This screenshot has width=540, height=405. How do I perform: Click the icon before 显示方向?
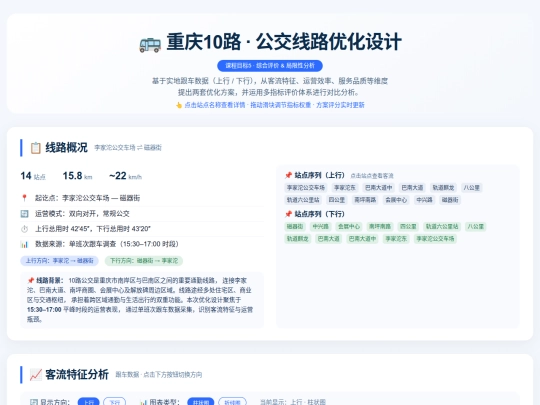pos(34,402)
